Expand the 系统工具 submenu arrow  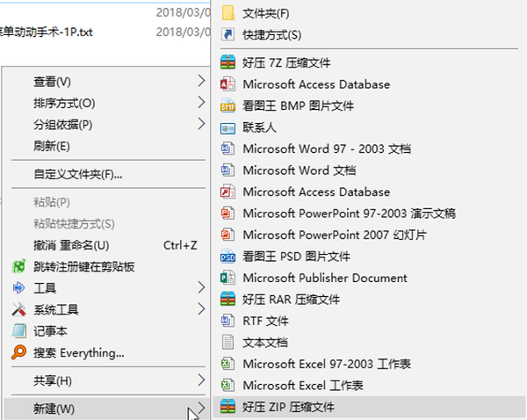click(x=201, y=309)
